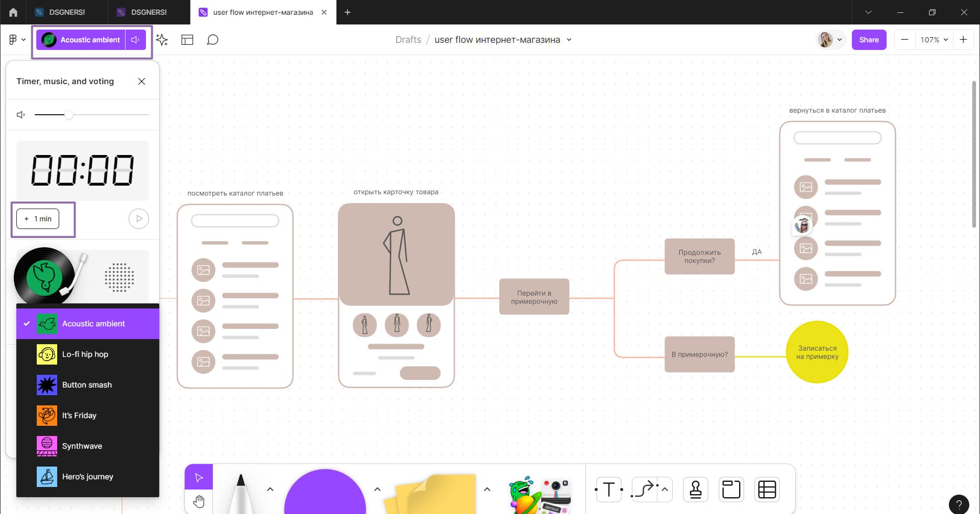Click the volume speaker icon in the panel

[x=21, y=115]
